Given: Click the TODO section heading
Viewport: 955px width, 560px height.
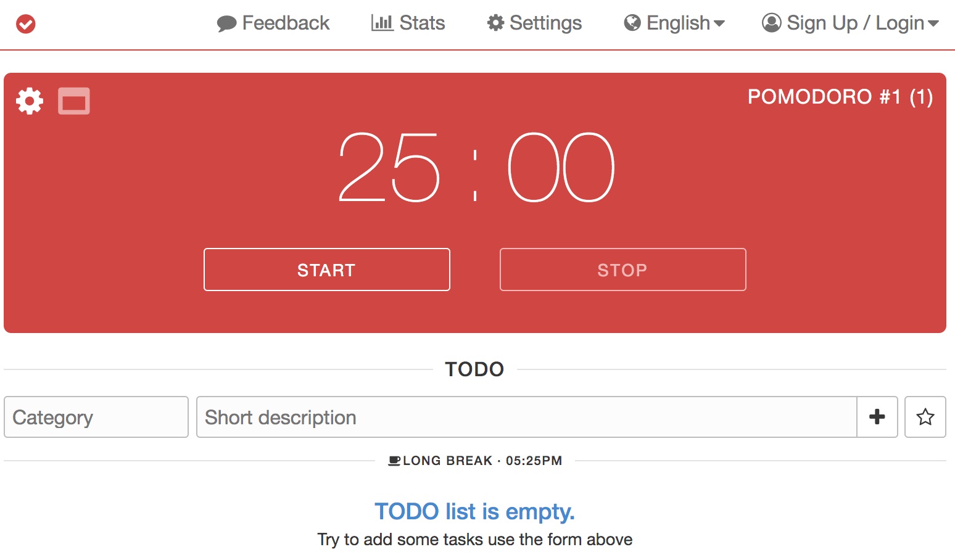Looking at the screenshot, I should pos(474,369).
